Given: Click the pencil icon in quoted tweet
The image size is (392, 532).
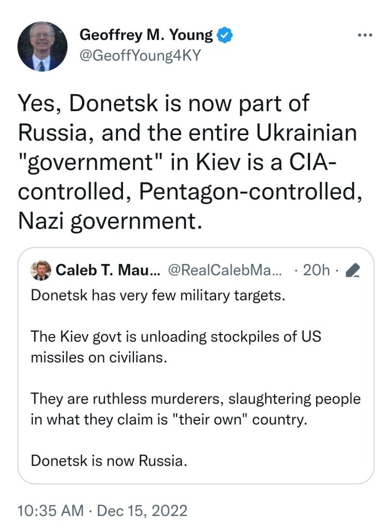Looking at the screenshot, I should point(353,270).
